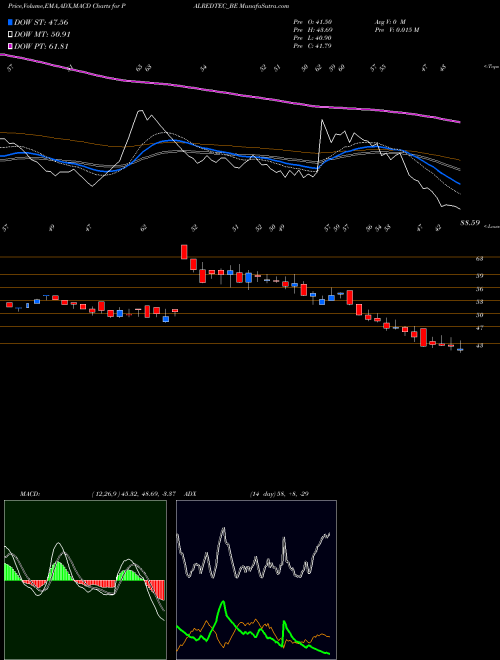
Task: Click the white DOW MT legend swatch
Action: coord(10,35)
